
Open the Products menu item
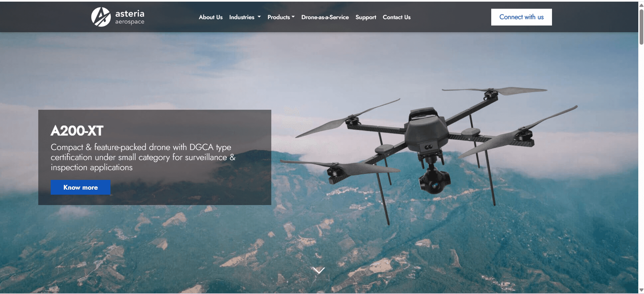[x=278, y=17]
